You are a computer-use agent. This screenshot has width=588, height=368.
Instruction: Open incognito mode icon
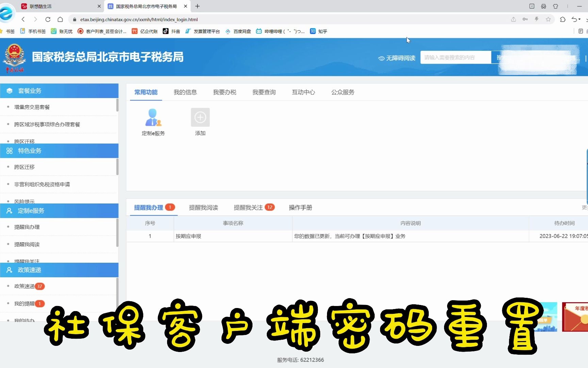[543, 6]
